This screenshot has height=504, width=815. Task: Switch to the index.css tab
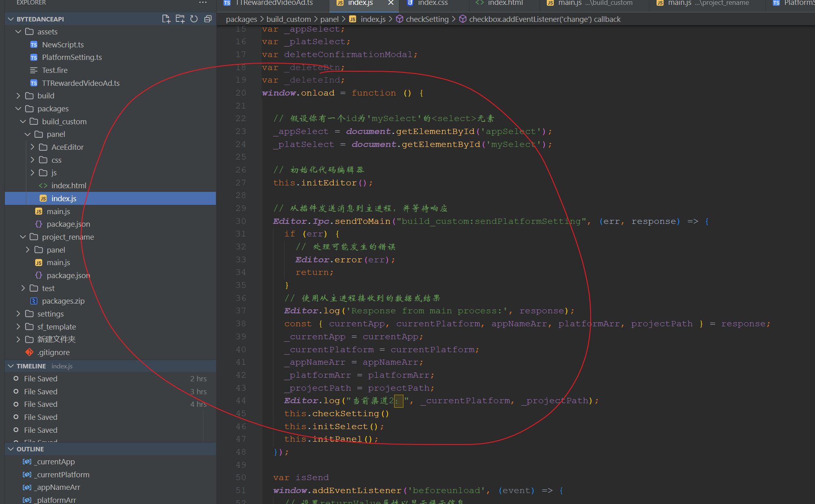click(432, 3)
